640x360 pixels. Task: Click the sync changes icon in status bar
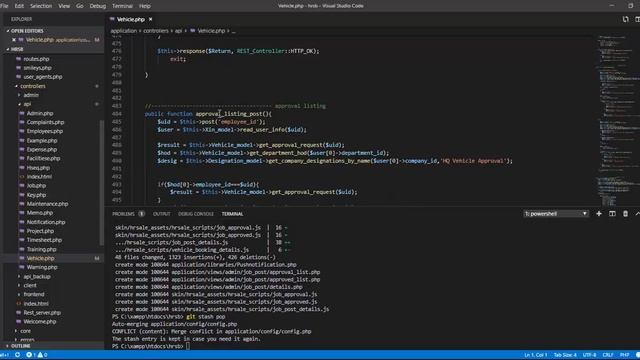pos(18,355)
